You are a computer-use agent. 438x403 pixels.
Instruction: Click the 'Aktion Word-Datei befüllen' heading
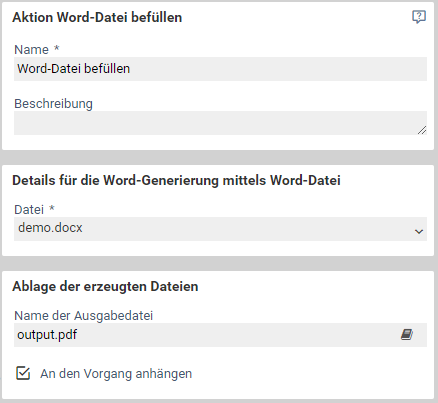click(97, 17)
